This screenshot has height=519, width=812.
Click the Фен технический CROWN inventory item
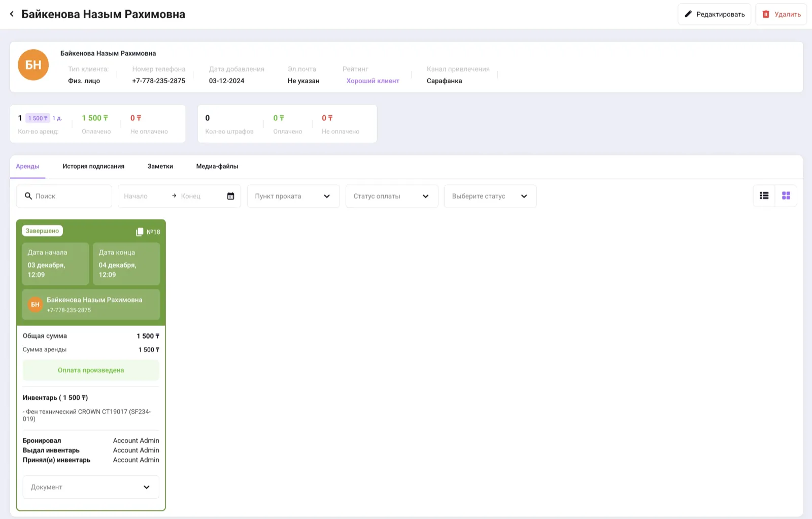coord(87,415)
